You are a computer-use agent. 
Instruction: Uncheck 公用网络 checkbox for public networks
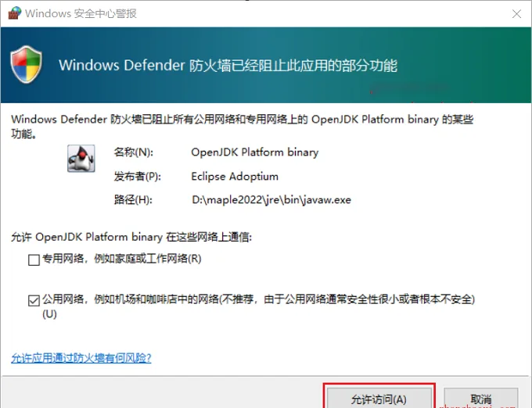[x=34, y=300]
